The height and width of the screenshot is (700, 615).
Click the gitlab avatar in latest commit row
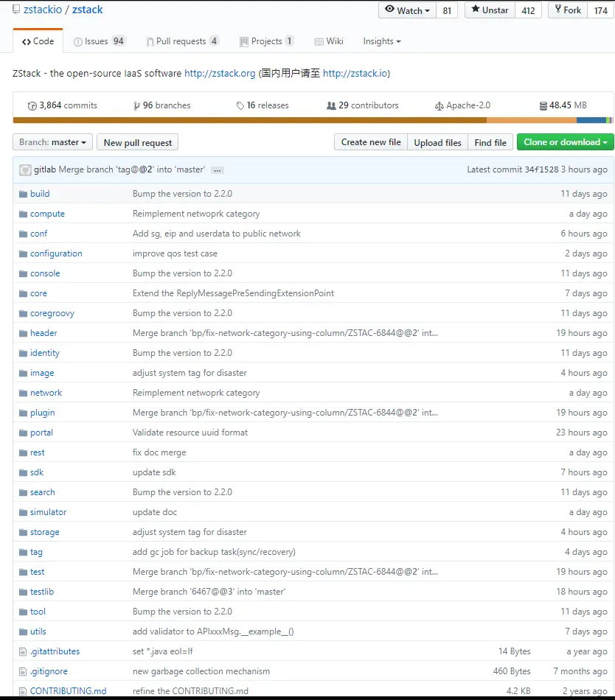click(x=26, y=169)
